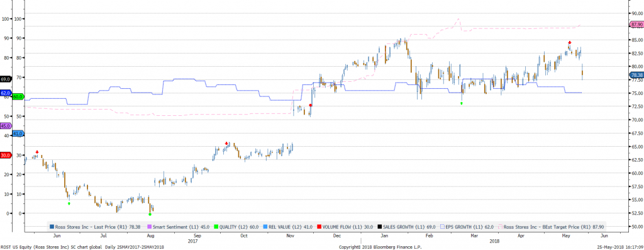
Task: Select 'SALES GROWTH (L1) 69.0' legend text
Action: point(410,226)
